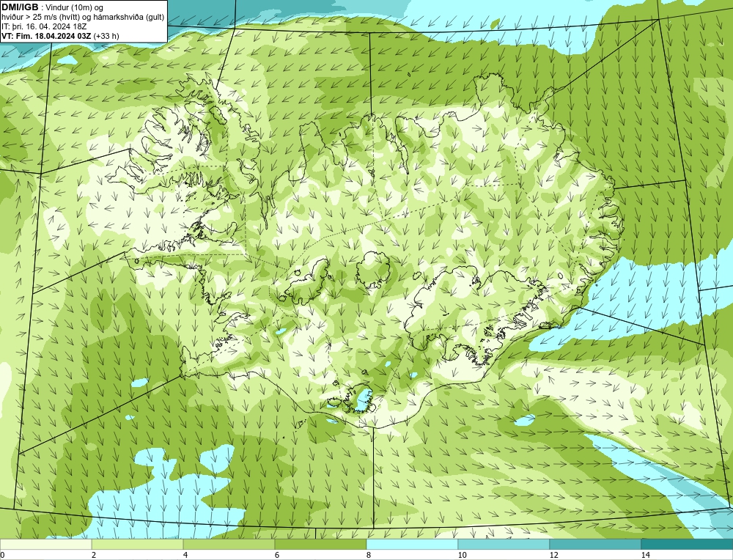This screenshot has width=733, height=560.
Task: Click the 6–8 m/s dark green swatch
Action: pos(321,544)
